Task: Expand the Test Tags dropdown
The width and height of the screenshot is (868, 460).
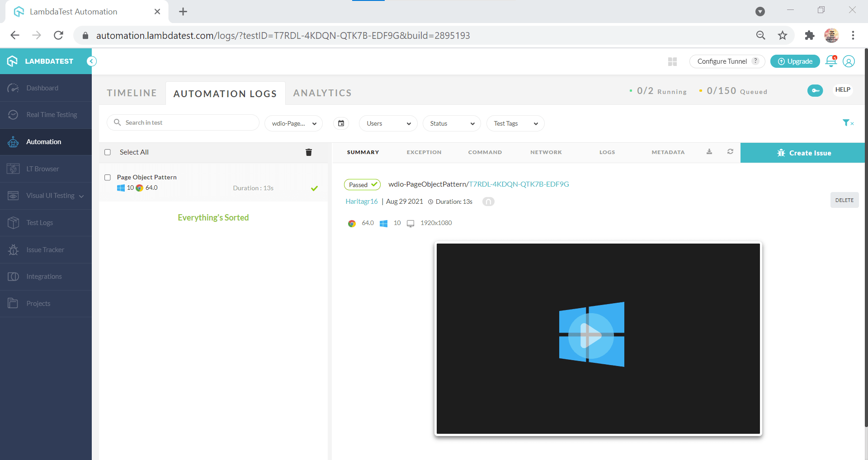Action: pos(515,123)
